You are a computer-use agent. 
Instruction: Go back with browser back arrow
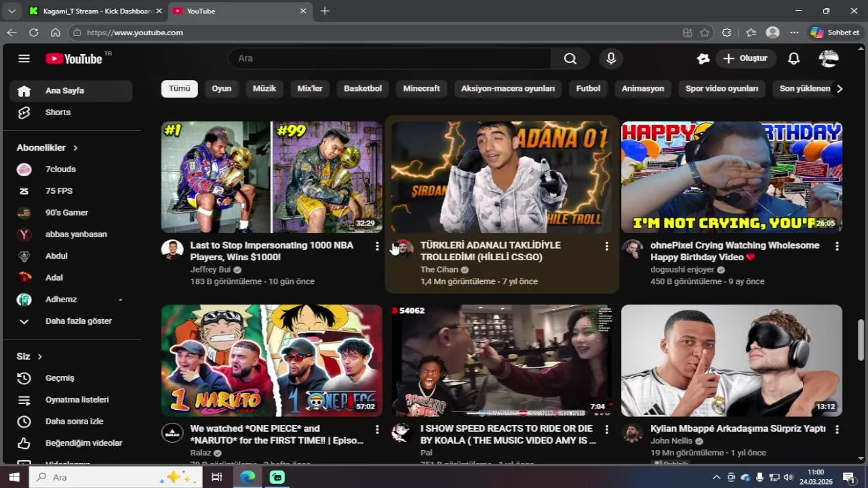click(x=12, y=32)
